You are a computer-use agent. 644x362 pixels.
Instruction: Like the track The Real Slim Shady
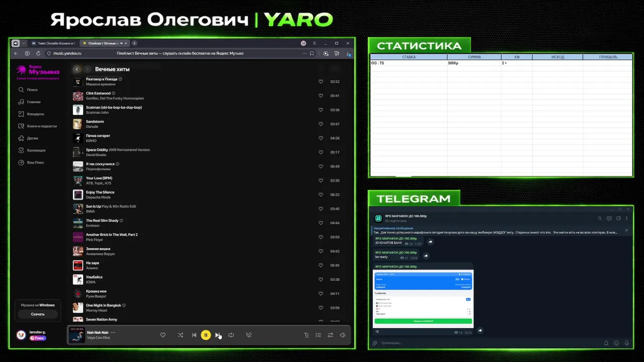(320, 223)
